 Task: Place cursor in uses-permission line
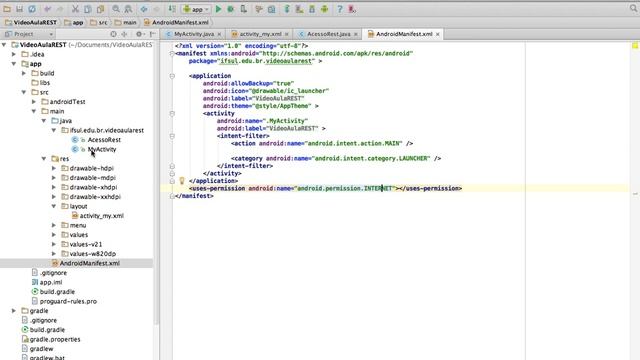(325, 188)
